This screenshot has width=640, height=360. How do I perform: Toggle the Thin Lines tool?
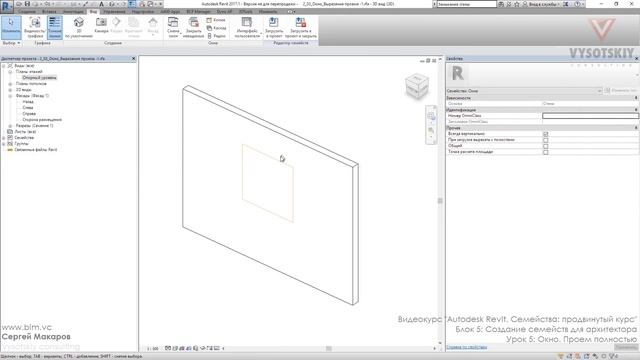pos(54,27)
